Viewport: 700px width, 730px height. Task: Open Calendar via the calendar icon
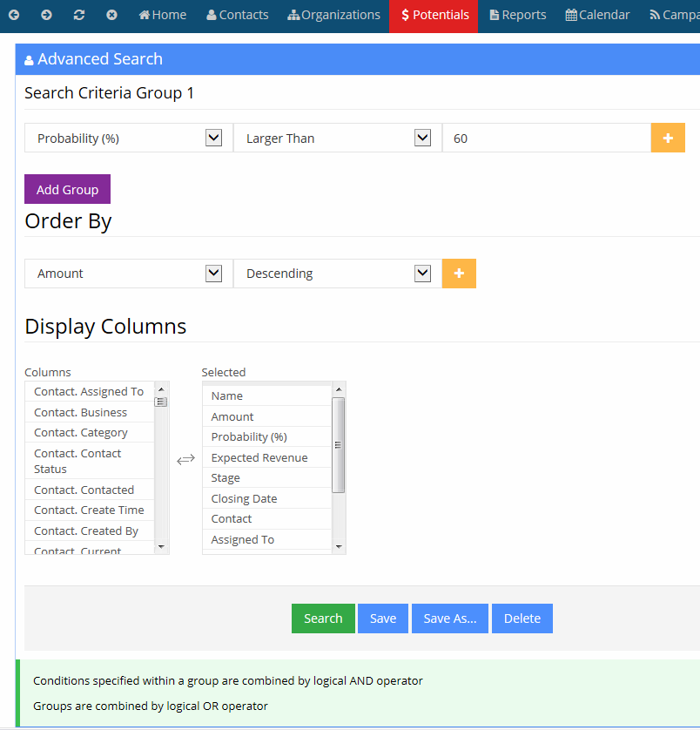(571, 14)
